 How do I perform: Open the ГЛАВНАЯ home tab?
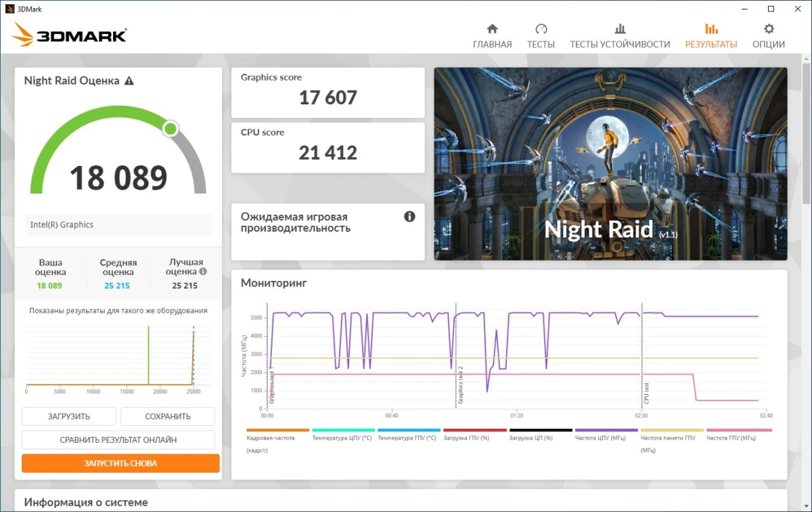(x=492, y=37)
